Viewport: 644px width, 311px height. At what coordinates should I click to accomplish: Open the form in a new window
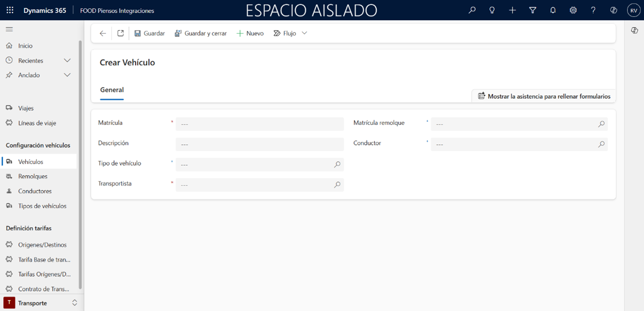pyautogui.click(x=120, y=33)
